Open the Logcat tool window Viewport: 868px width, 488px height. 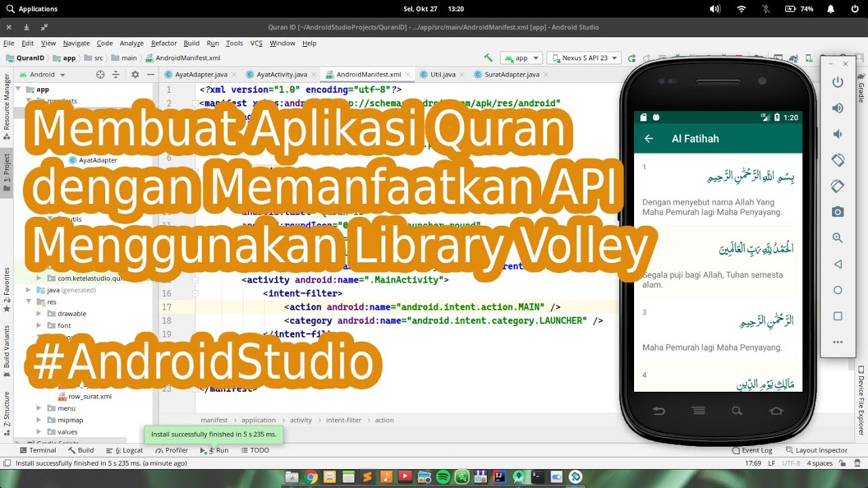pos(125,450)
